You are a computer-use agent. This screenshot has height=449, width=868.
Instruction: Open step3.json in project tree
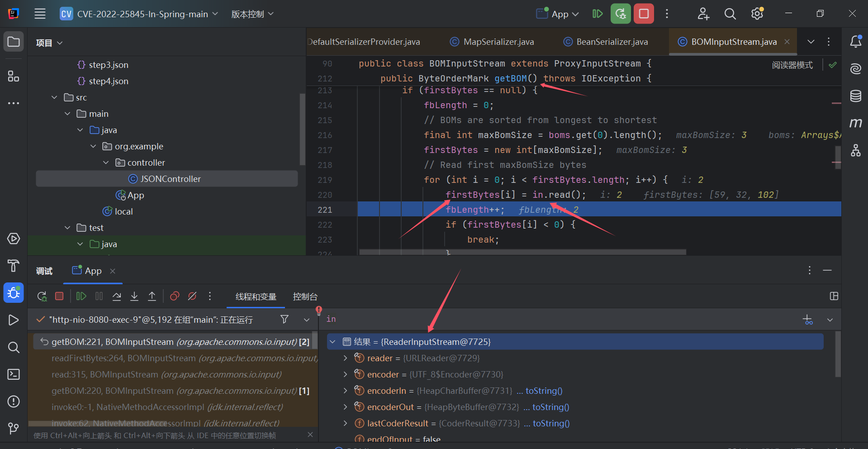109,65
